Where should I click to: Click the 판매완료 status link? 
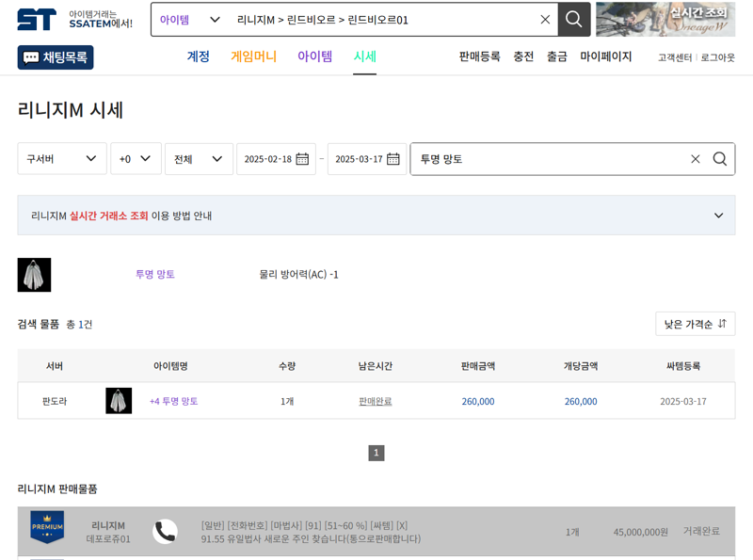coord(376,401)
